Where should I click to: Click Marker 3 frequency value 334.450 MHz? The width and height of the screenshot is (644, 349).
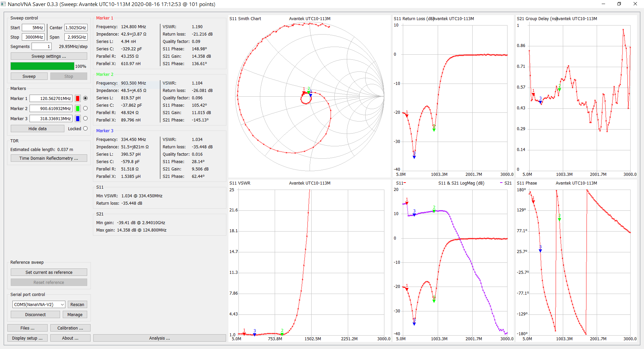click(x=133, y=139)
